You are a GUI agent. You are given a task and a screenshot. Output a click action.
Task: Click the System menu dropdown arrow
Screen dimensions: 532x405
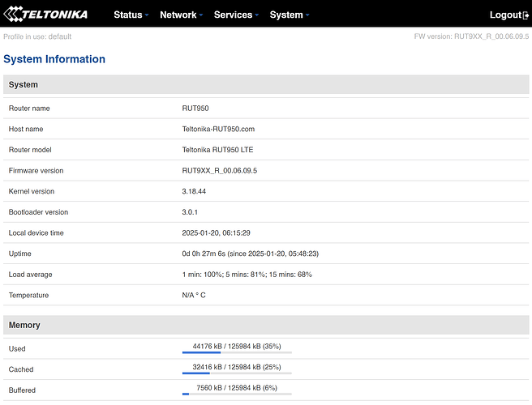point(307,15)
